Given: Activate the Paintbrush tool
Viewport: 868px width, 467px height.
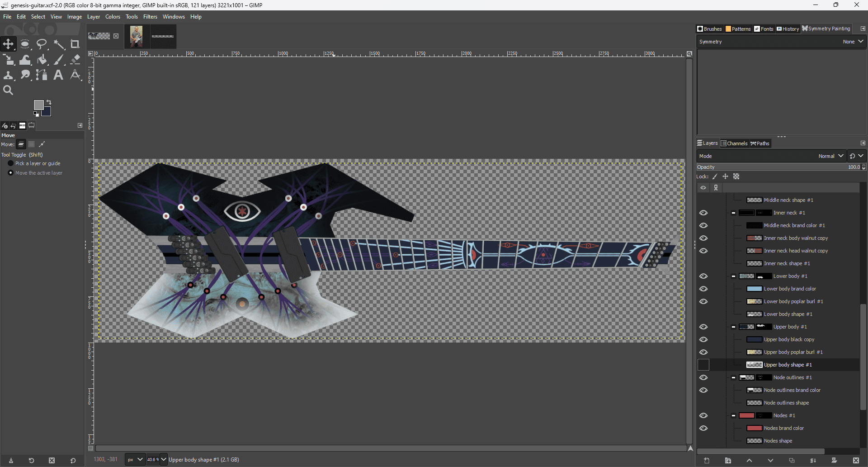Looking at the screenshot, I should coord(58,59).
